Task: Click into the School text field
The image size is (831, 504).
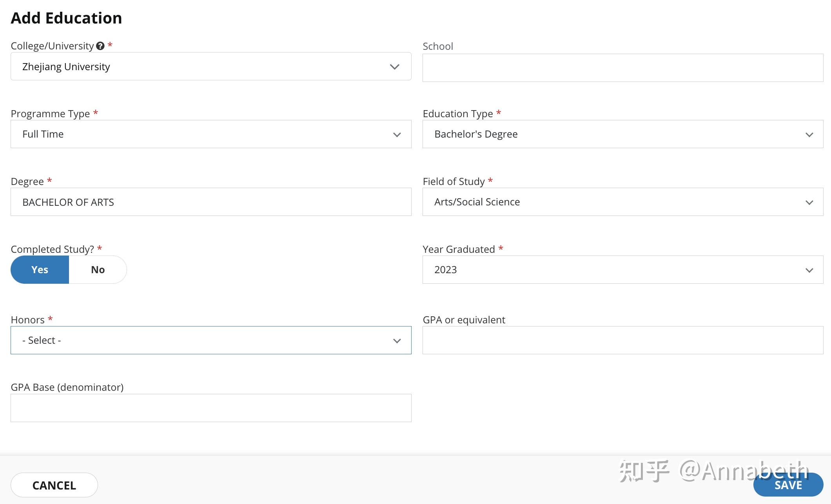Action: pyautogui.click(x=622, y=68)
